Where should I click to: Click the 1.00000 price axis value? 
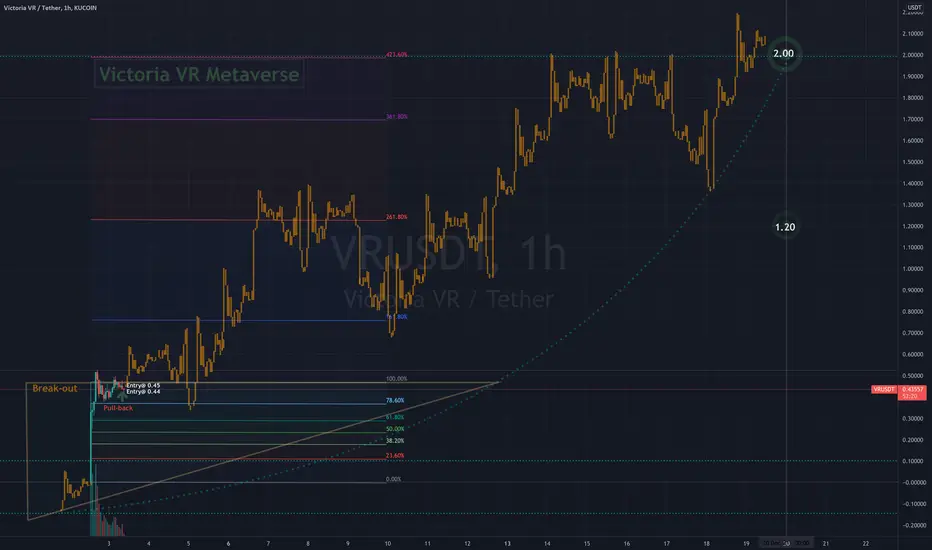912,269
